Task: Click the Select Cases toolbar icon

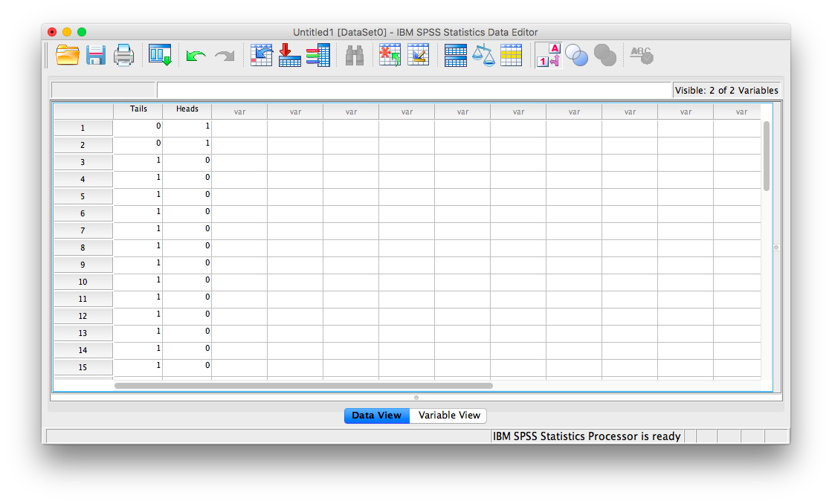Action: 512,56
